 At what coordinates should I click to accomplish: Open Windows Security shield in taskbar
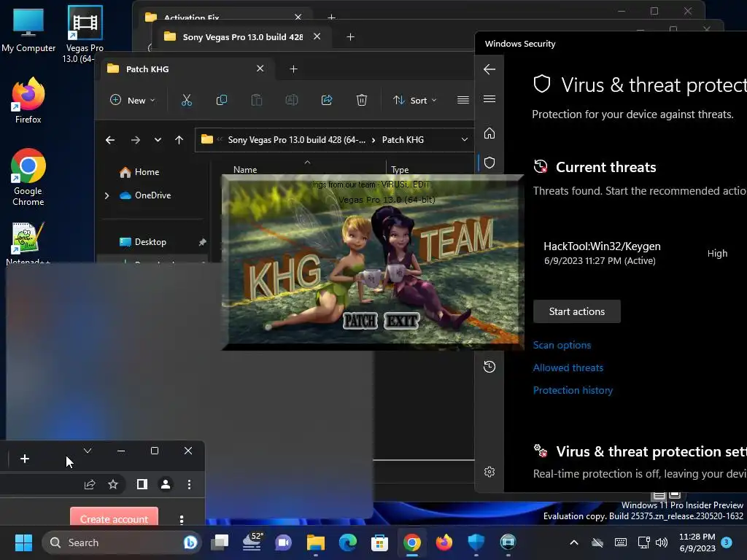pyautogui.click(x=476, y=542)
